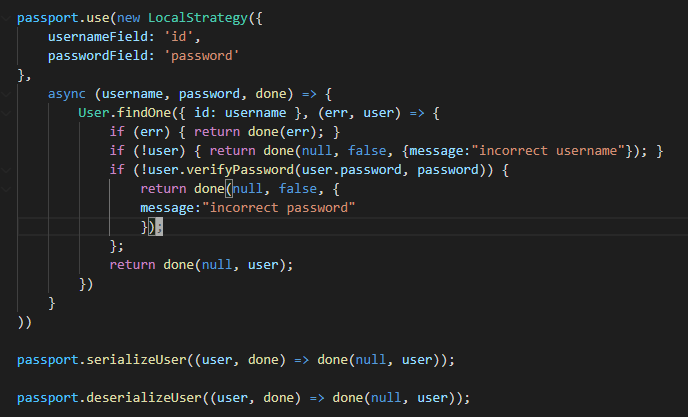
Task: Click the arrow '=>' in the serializeUser line
Action: pyautogui.click(x=301, y=360)
